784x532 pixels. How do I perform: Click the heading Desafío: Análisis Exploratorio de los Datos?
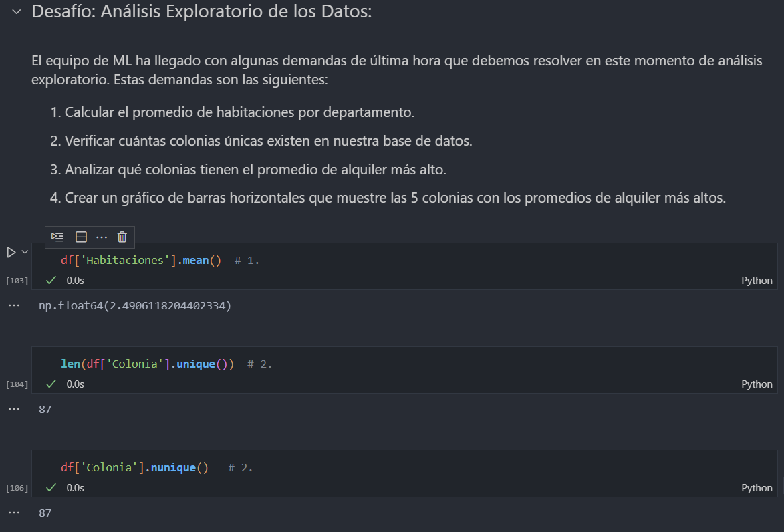pos(201,11)
